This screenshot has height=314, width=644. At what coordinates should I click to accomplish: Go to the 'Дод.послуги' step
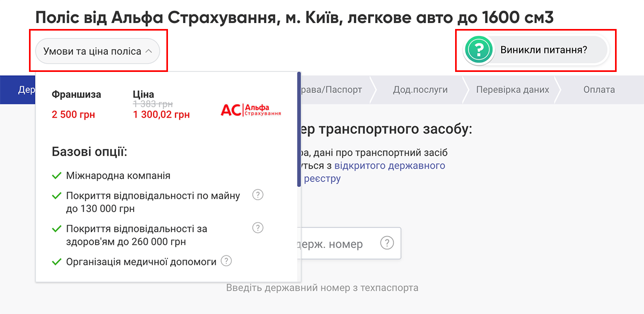tap(420, 90)
